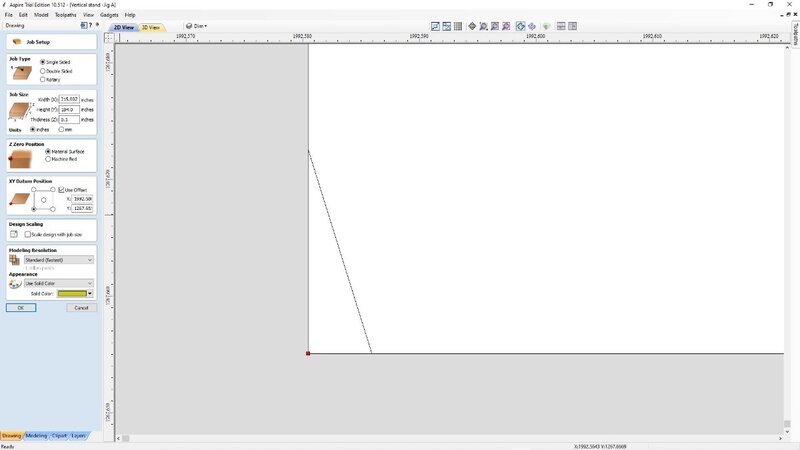The height and width of the screenshot is (450, 800).
Task: Click the first snapping toggle icon in view toolbar
Action: (435, 26)
